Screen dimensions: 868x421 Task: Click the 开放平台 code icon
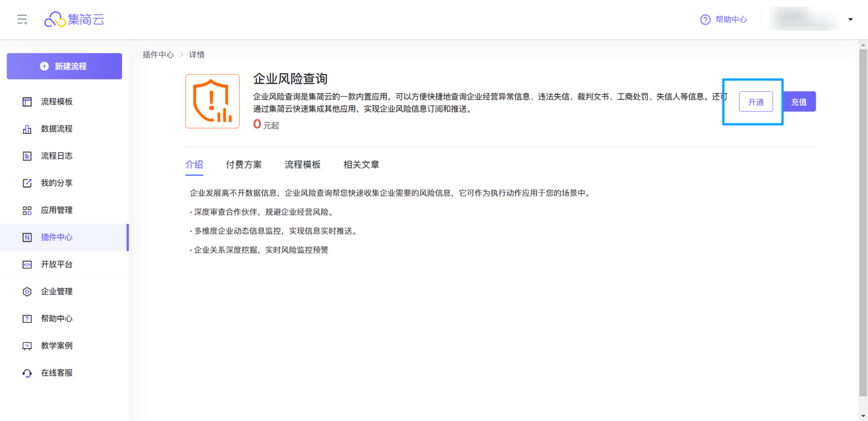pyautogui.click(x=27, y=265)
